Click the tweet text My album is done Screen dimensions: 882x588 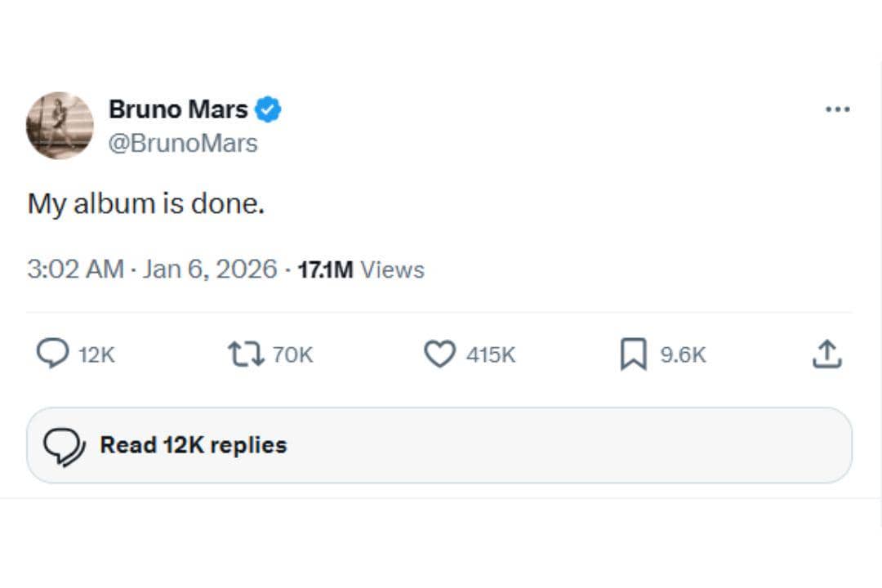coord(145,203)
